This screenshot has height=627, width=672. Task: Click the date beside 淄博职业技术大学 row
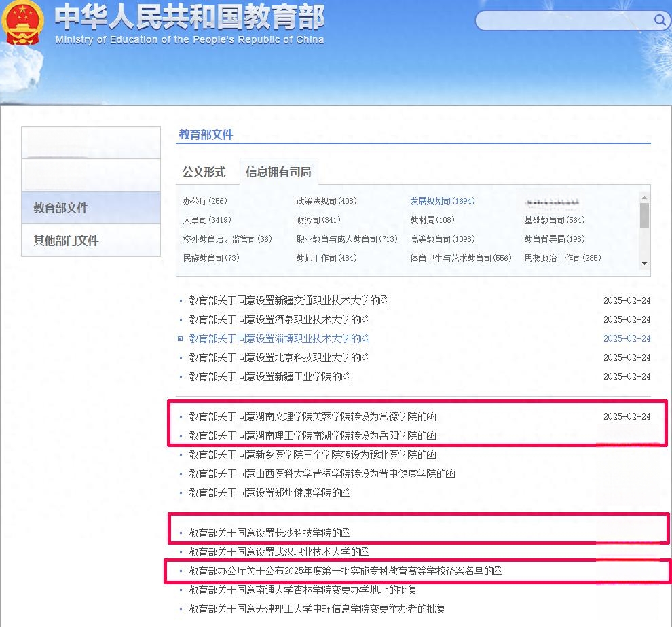pyautogui.click(x=627, y=338)
